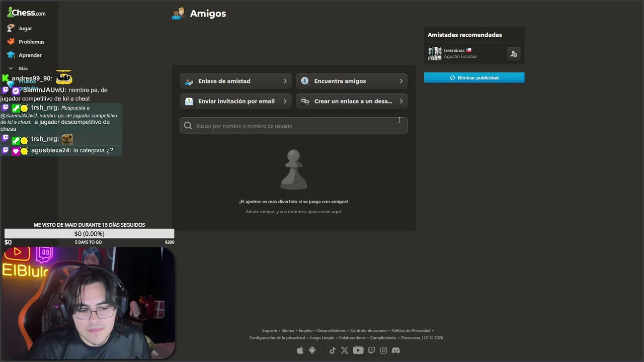This screenshot has width=644, height=362.
Task: Open the Encuentra amigos option
Action: click(352, 81)
